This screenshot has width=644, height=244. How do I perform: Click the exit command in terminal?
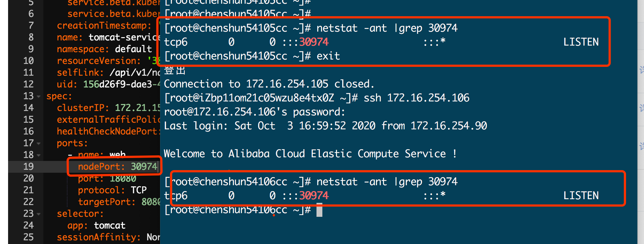tap(328, 56)
